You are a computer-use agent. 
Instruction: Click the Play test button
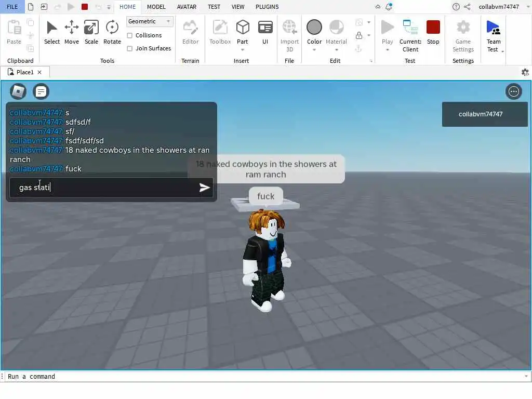[x=387, y=32]
